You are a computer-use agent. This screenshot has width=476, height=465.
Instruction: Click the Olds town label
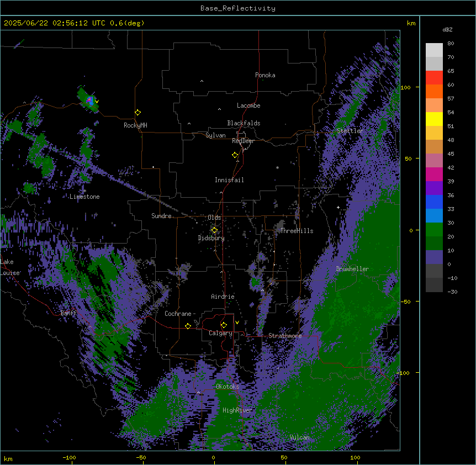click(x=214, y=218)
